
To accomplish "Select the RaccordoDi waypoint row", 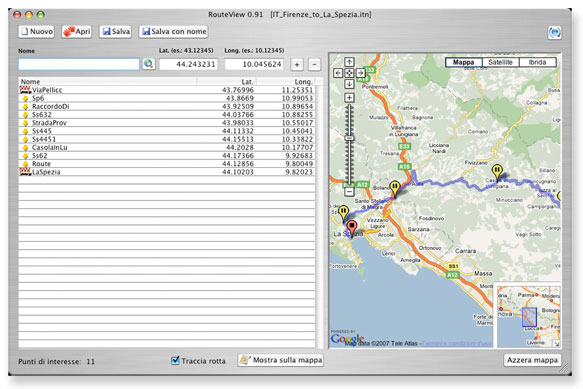I will click(167, 106).
